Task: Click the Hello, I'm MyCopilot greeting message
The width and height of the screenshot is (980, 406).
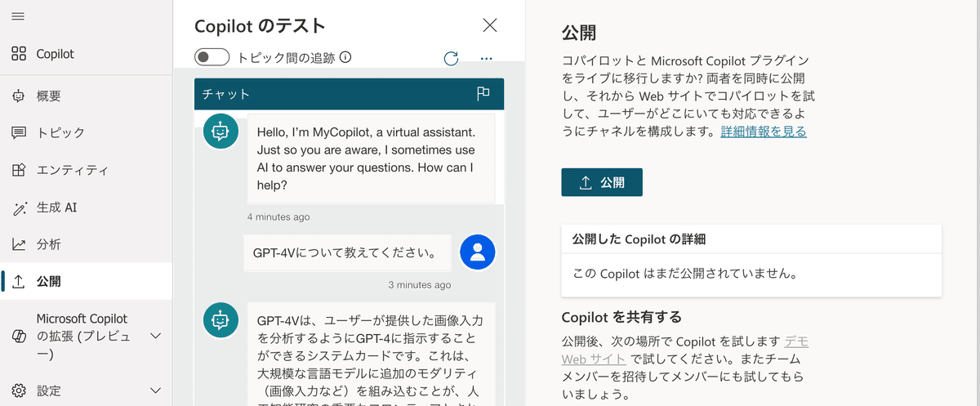Action: [x=372, y=158]
